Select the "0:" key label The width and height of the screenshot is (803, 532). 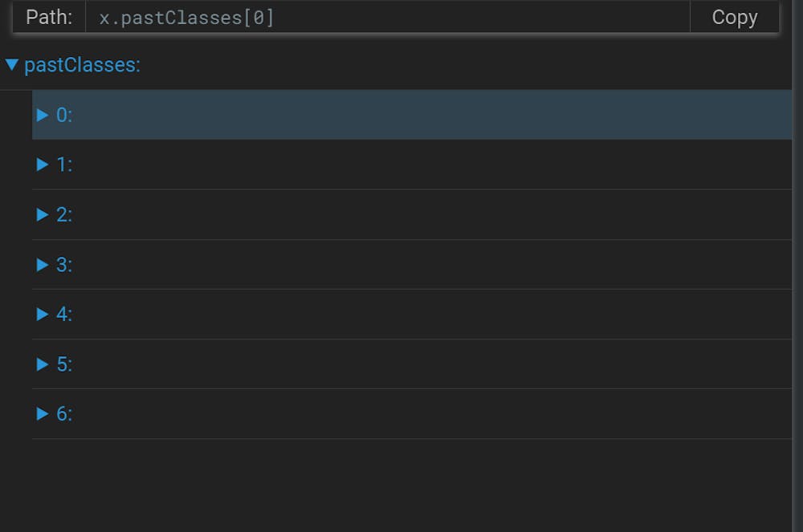[64, 115]
